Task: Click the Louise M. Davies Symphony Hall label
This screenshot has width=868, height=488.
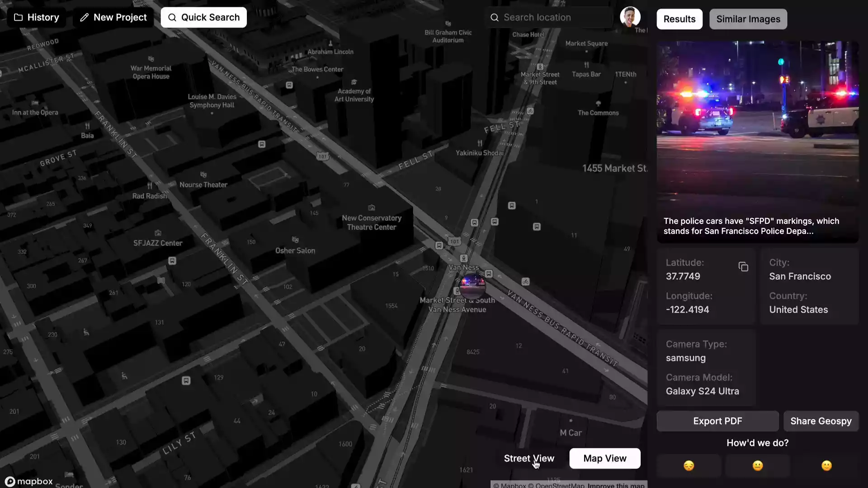Action: coord(212,101)
